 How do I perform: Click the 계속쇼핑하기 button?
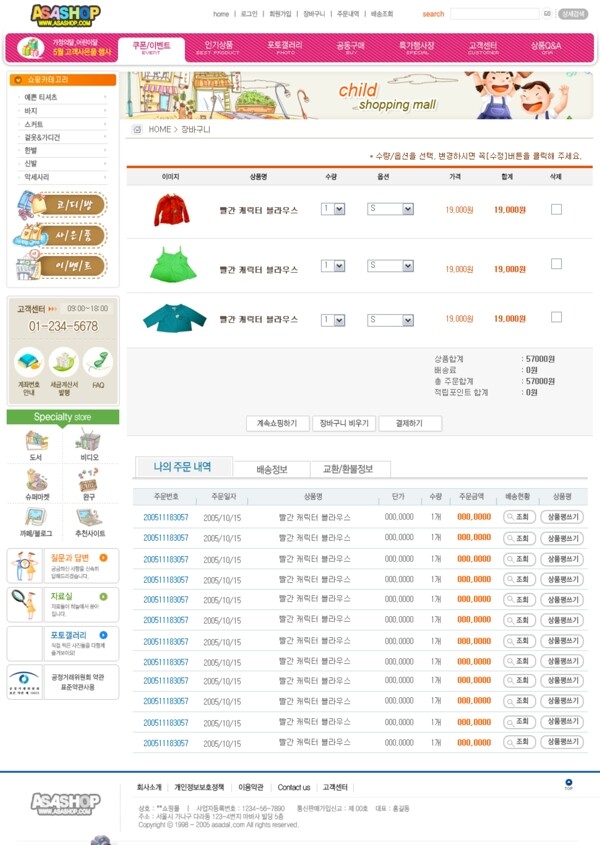pos(278,424)
